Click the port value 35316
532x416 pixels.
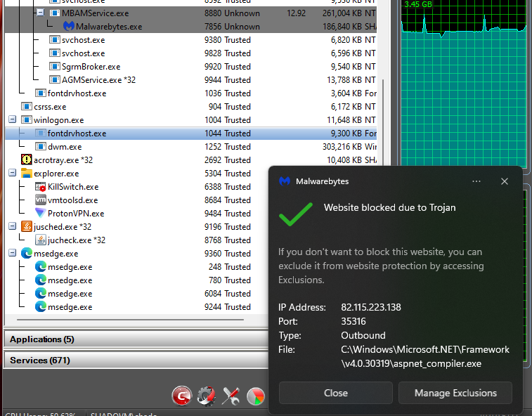coord(353,321)
